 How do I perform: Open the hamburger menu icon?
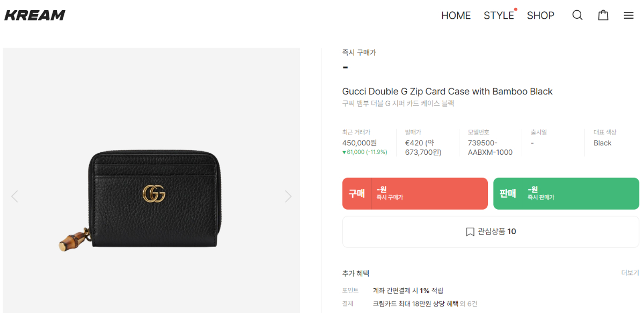[628, 16]
